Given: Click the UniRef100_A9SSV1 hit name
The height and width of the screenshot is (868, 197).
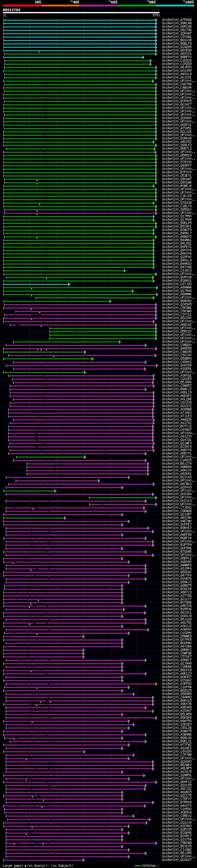Looking at the screenshot, I should click(x=177, y=54).
